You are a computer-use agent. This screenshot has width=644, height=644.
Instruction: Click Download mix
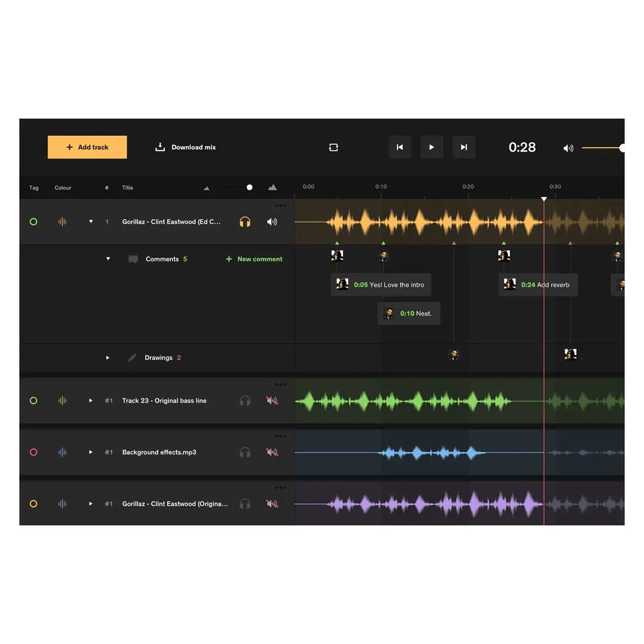(185, 147)
